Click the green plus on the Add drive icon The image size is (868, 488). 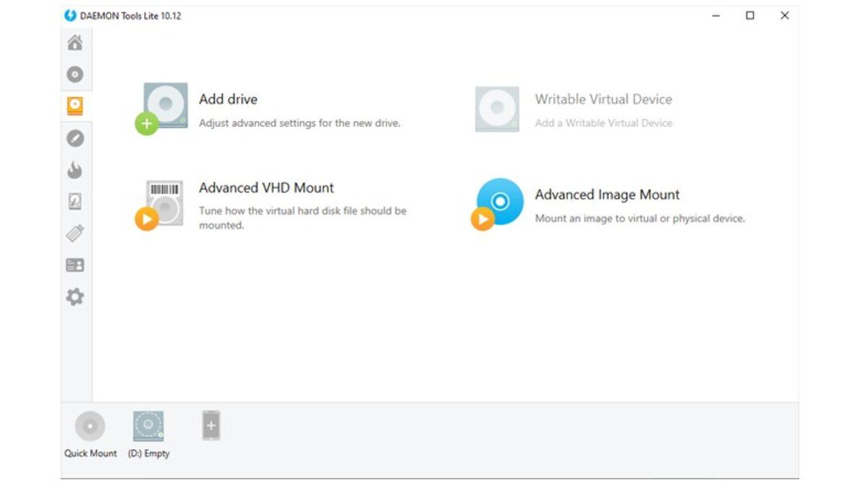click(146, 124)
